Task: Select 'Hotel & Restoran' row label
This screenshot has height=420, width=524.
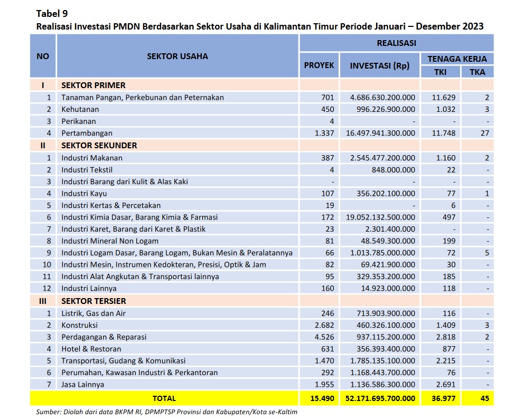Action: pyautogui.click(x=91, y=349)
